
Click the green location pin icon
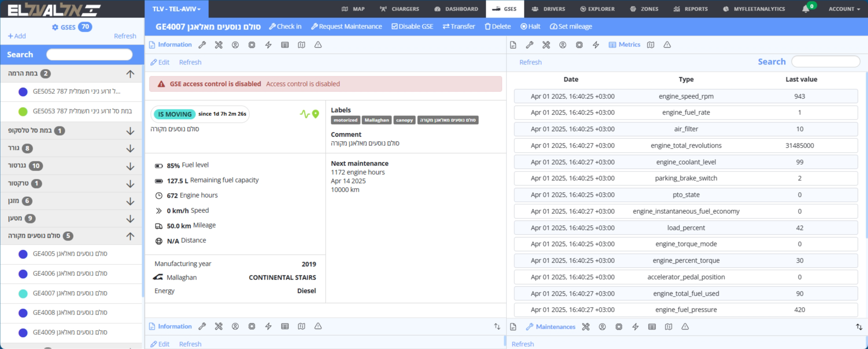[x=316, y=114]
